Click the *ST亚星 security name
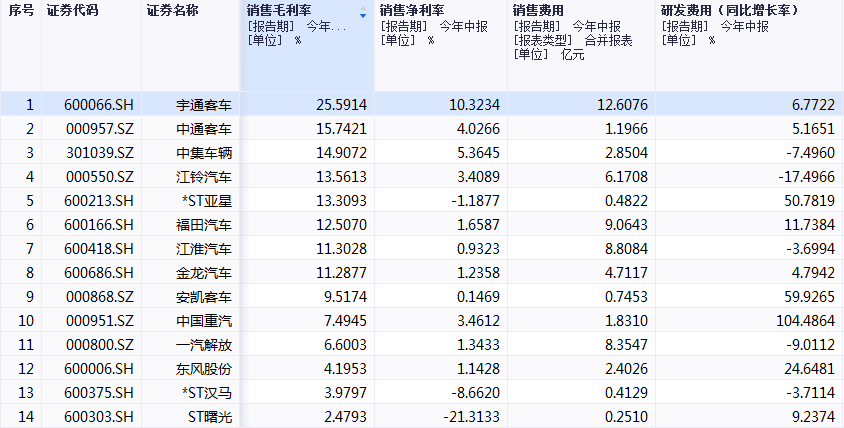844x428 pixels. click(x=207, y=200)
